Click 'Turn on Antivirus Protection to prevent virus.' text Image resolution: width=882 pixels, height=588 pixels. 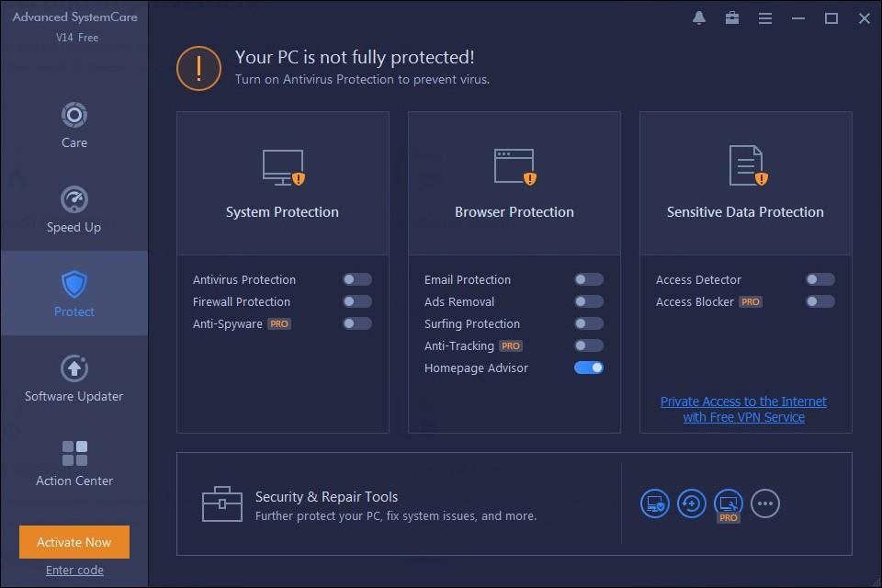(x=362, y=79)
